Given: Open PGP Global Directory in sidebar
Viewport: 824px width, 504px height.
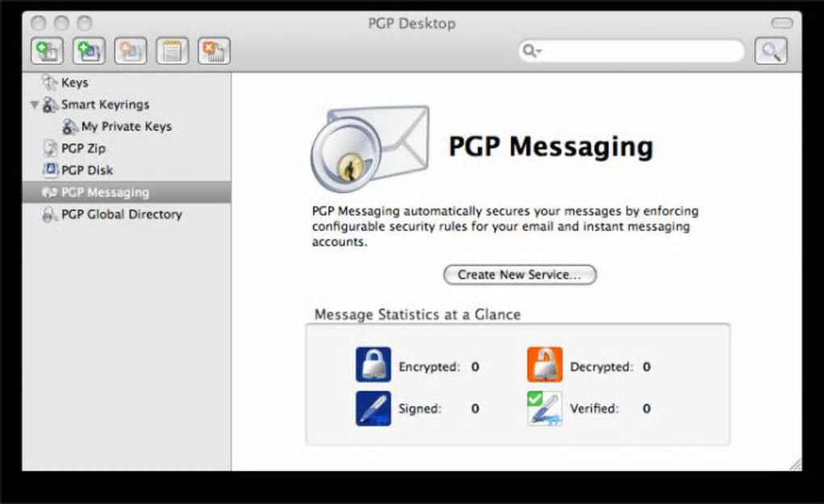Looking at the screenshot, I should point(126,214).
